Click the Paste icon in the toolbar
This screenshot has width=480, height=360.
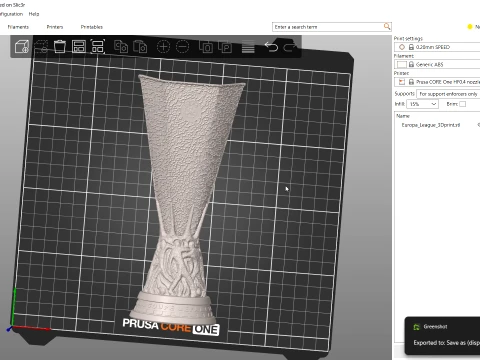140,47
